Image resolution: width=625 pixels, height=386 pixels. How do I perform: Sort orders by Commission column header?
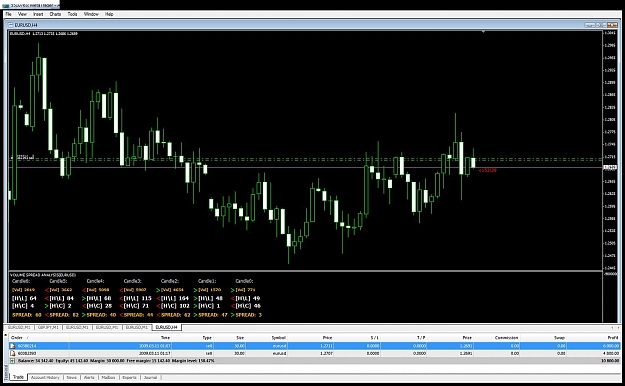tap(506, 338)
